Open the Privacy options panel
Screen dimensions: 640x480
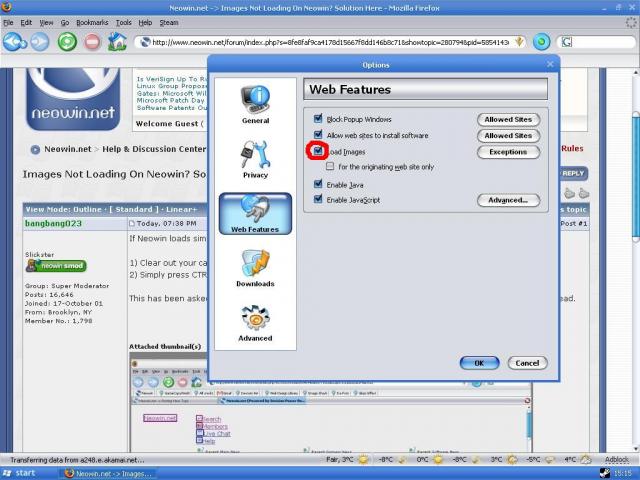click(x=255, y=159)
